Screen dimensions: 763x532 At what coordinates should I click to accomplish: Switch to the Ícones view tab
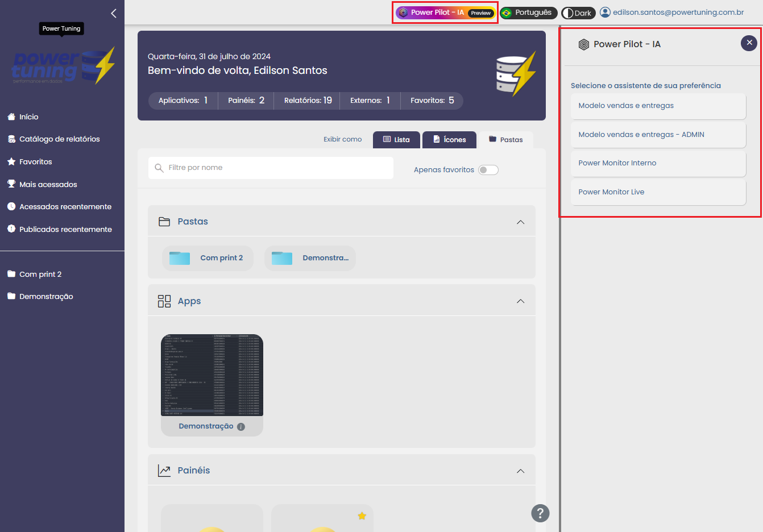(450, 140)
